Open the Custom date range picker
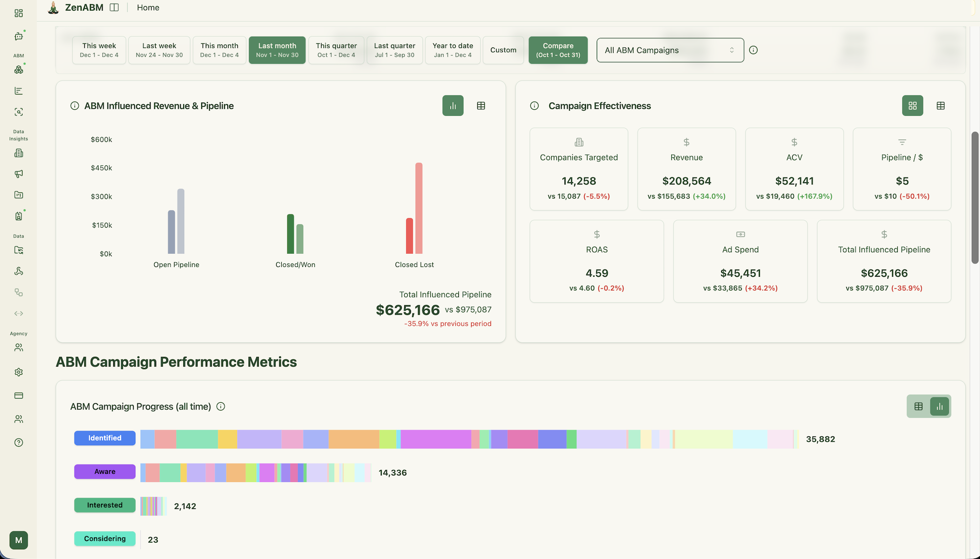This screenshot has width=980, height=559. click(x=503, y=50)
